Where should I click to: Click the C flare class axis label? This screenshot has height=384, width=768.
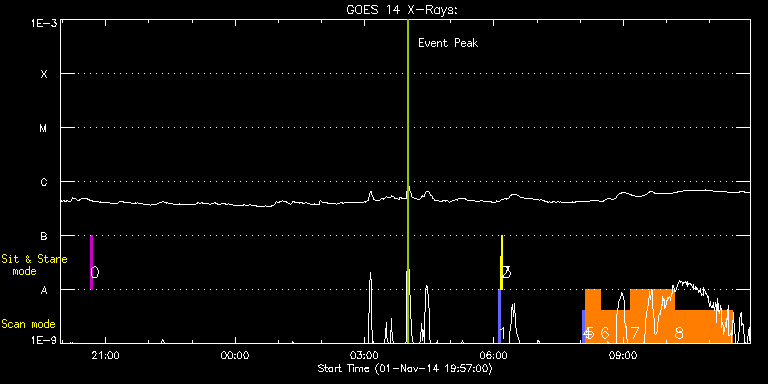pos(44,182)
